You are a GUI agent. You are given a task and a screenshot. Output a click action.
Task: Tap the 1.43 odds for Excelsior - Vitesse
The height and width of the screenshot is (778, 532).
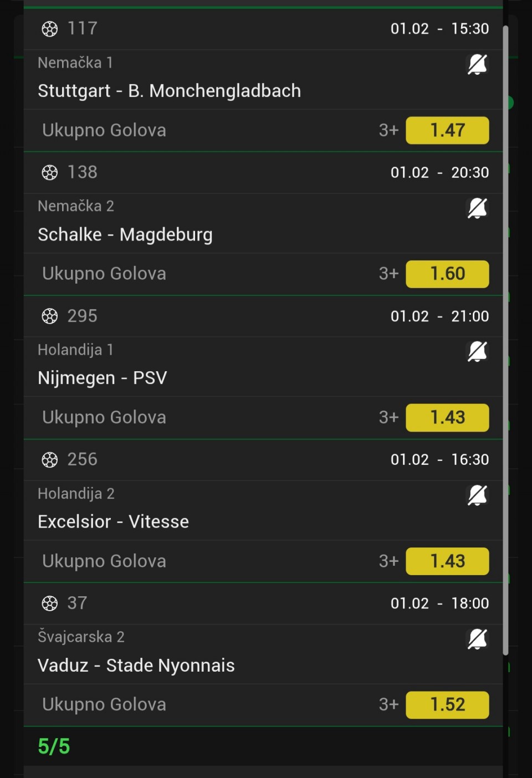pos(447,561)
